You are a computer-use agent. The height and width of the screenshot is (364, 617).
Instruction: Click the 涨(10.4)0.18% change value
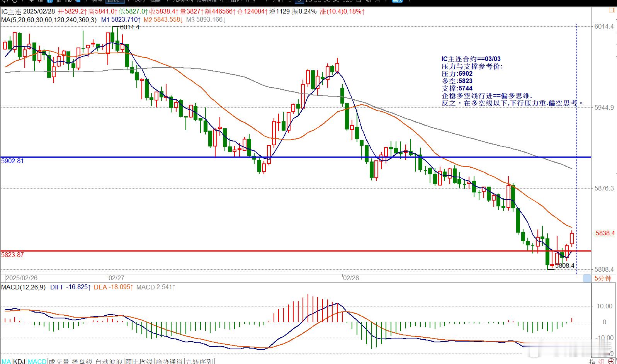coord(342,12)
